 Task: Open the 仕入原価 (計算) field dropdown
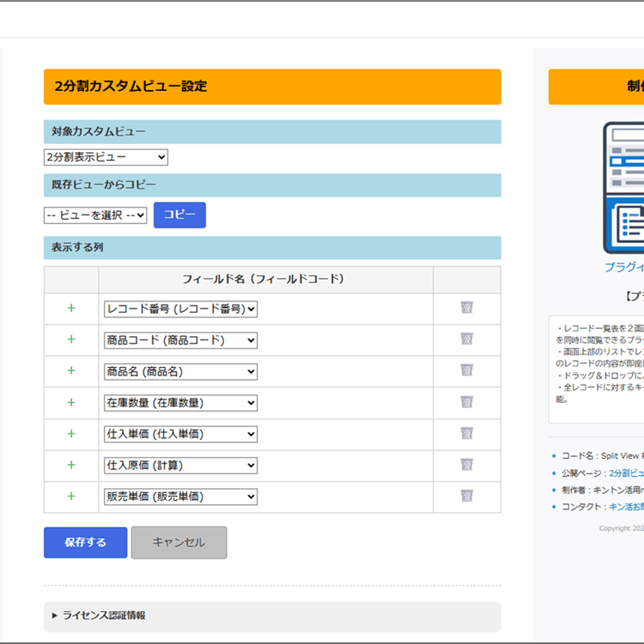click(181, 465)
